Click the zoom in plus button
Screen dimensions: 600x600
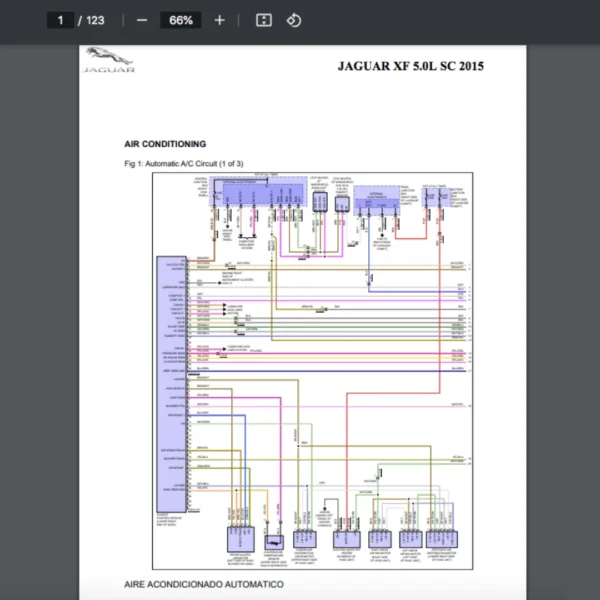(219, 20)
